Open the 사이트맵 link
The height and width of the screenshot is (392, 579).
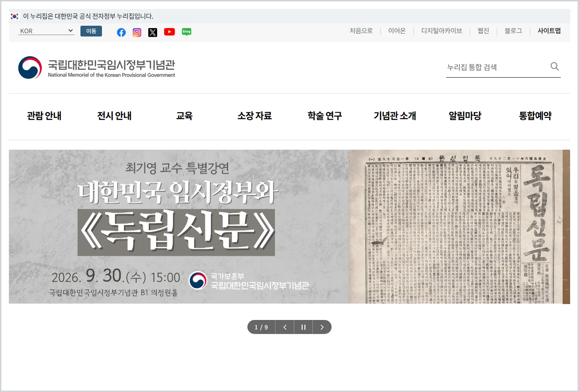(x=549, y=31)
